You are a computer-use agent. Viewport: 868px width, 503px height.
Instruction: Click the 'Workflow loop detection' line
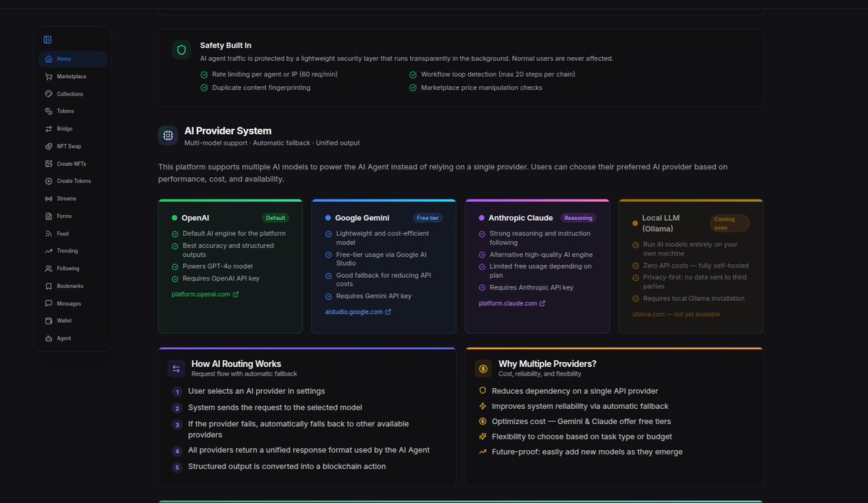(498, 75)
